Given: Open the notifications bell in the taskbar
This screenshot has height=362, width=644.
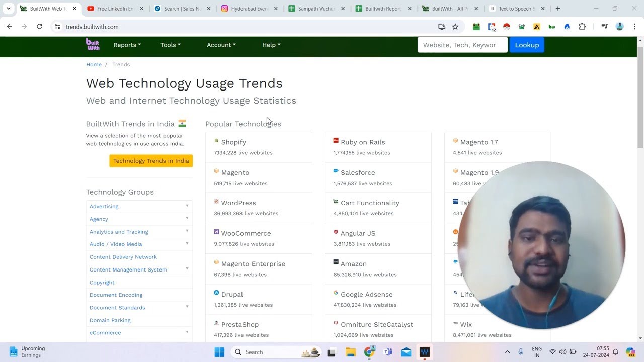Looking at the screenshot, I should pyautogui.click(x=615, y=352).
